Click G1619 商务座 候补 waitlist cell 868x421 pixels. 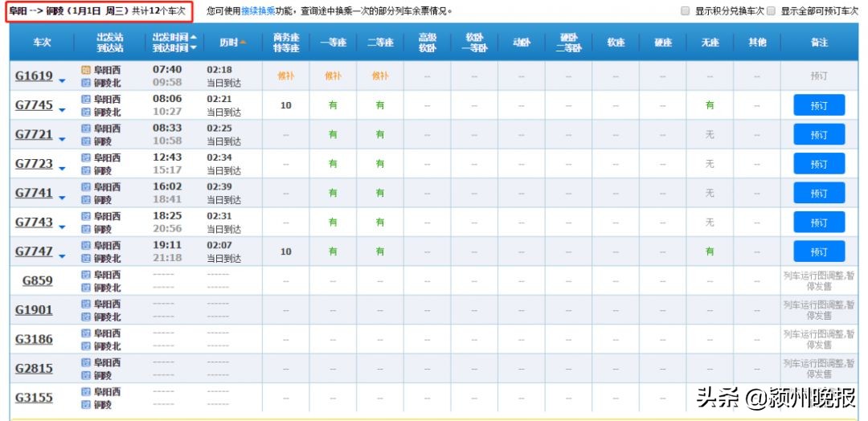(285, 76)
